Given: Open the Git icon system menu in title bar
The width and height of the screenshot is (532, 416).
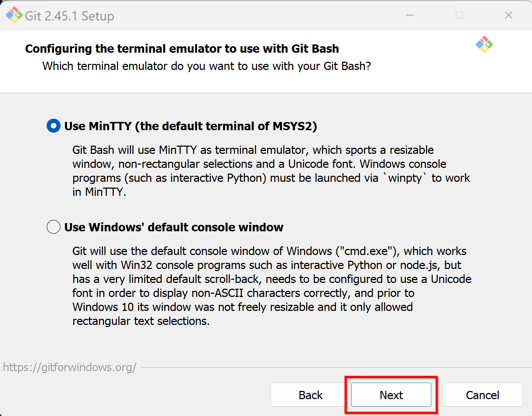Looking at the screenshot, I should tap(14, 15).
